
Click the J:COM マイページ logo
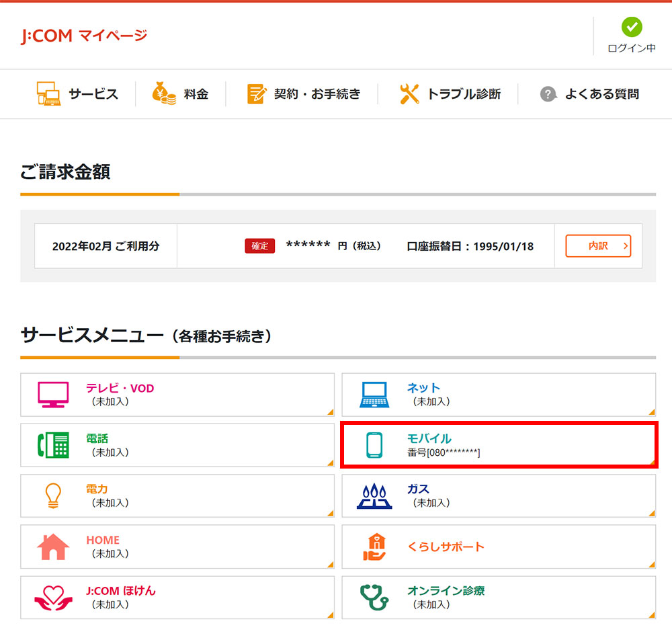[84, 36]
